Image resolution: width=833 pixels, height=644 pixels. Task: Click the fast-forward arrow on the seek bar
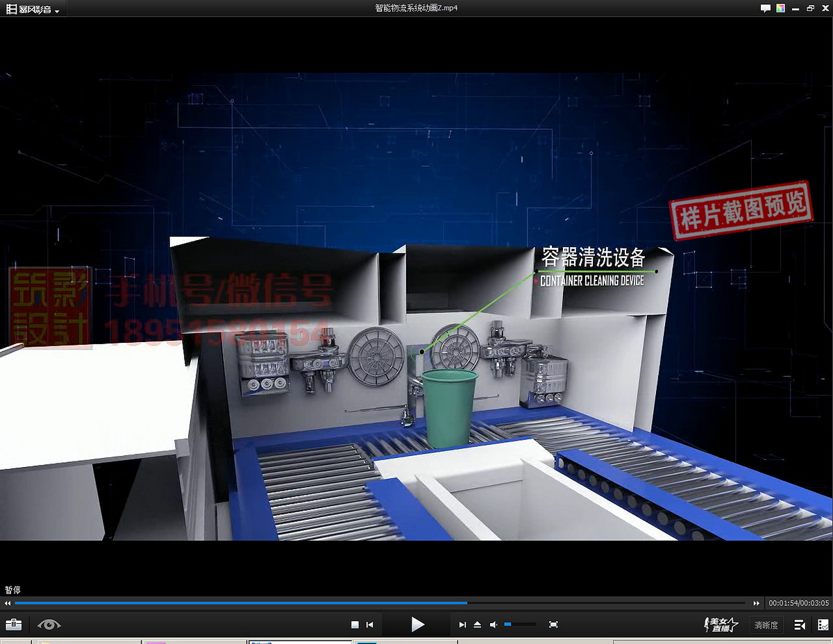pos(757,604)
